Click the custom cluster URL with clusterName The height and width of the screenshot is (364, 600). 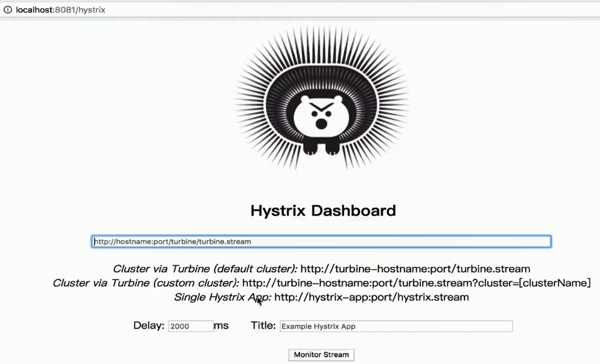pos(416,283)
